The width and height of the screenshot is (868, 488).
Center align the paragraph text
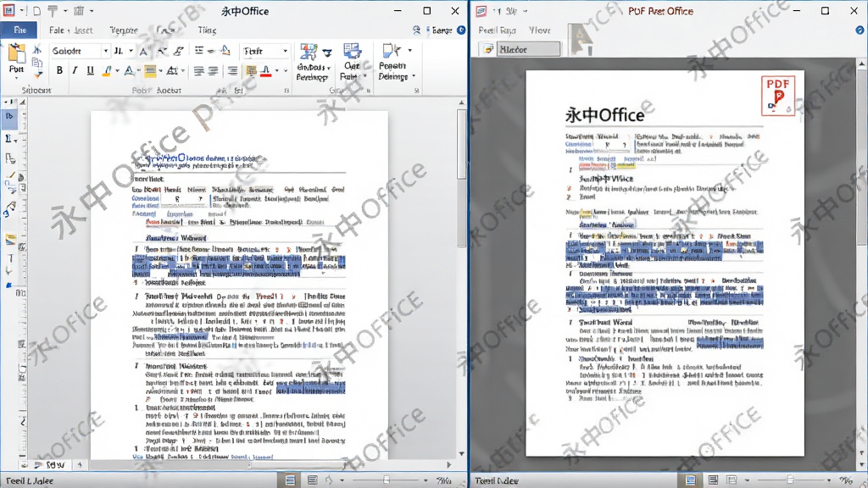pos(214,71)
